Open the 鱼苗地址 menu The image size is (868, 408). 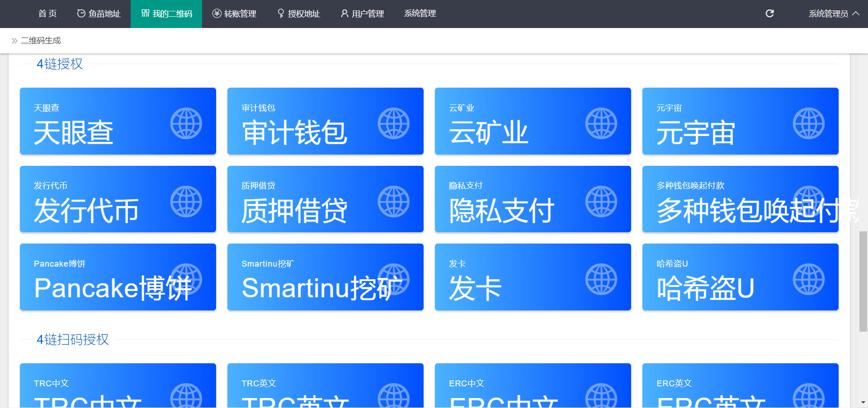(x=99, y=14)
